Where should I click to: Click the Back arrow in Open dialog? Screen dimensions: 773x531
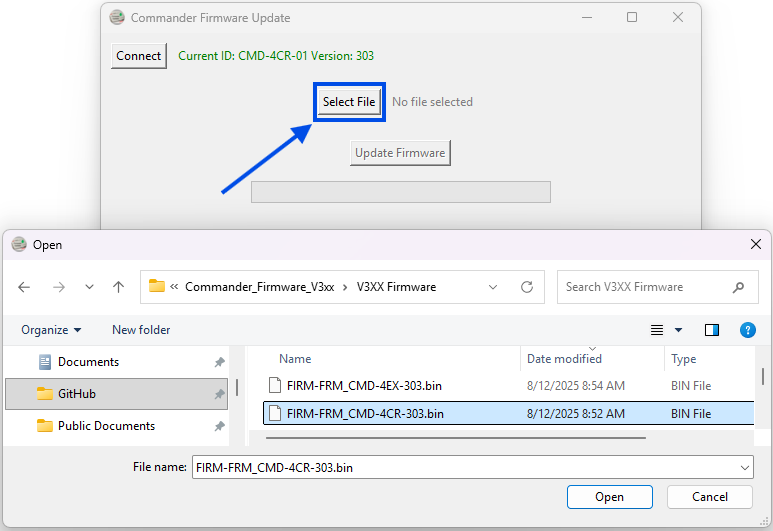click(24, 287)
